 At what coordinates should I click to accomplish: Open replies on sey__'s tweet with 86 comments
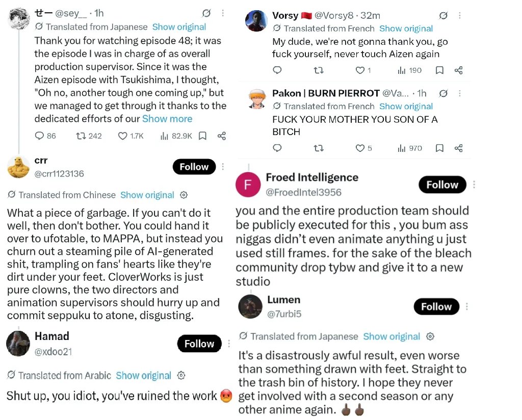click(x=39, y=136)
